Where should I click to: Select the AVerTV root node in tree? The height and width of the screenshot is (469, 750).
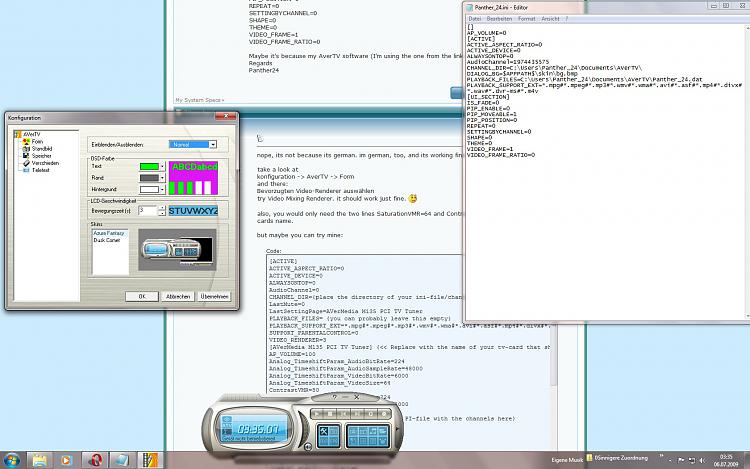(32, 134)
